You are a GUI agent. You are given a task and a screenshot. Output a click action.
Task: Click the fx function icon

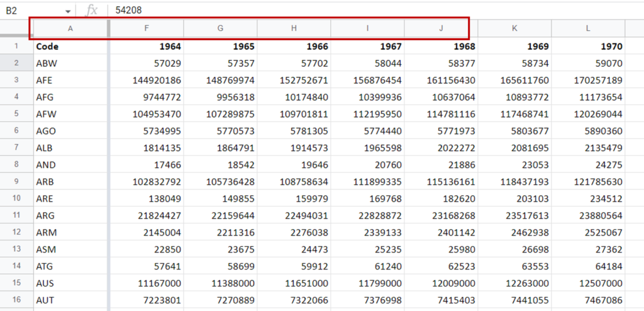[92, 10]
